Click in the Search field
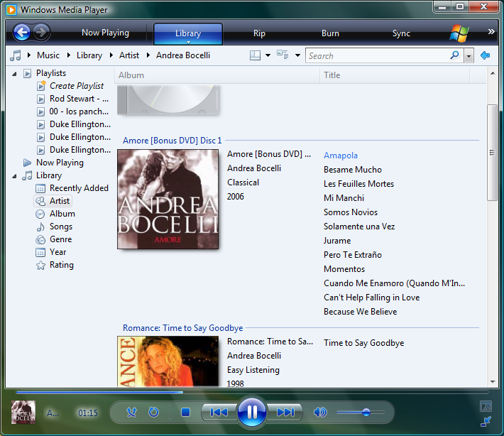 [x=378, y=56]
